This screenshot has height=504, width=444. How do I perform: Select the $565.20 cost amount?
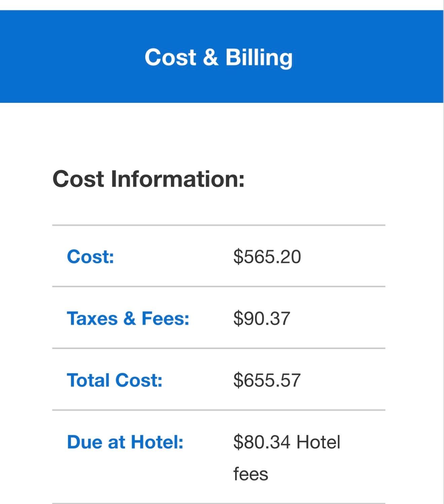267,257
